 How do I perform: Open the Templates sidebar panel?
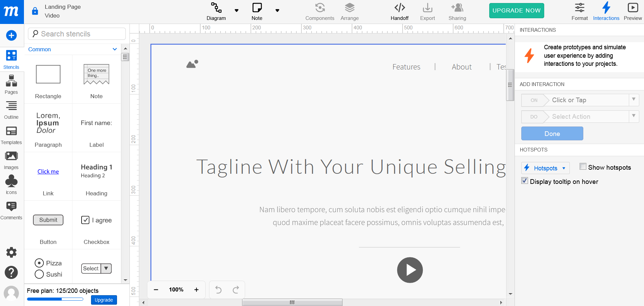11,135
